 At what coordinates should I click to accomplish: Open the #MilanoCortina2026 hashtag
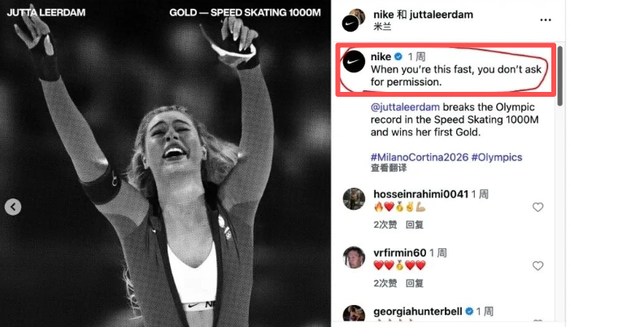(x=420, y=157)
